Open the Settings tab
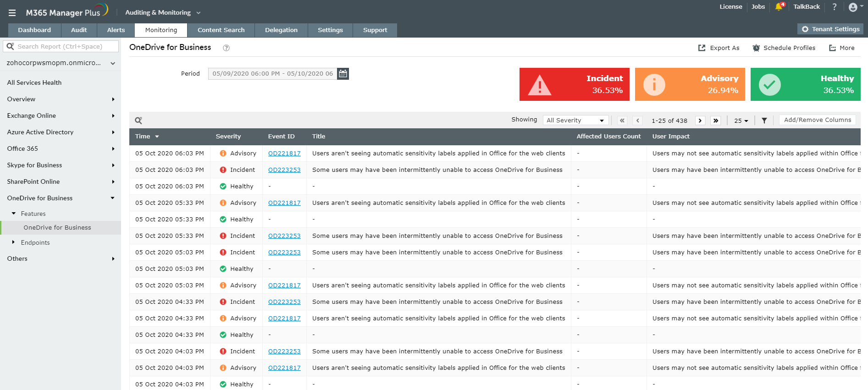 click(330, 30)
